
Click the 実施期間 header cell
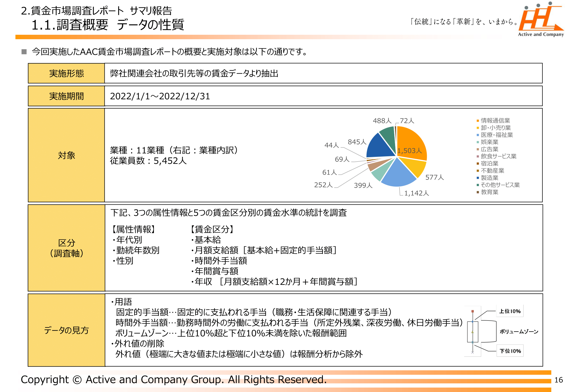pos(66,96)
